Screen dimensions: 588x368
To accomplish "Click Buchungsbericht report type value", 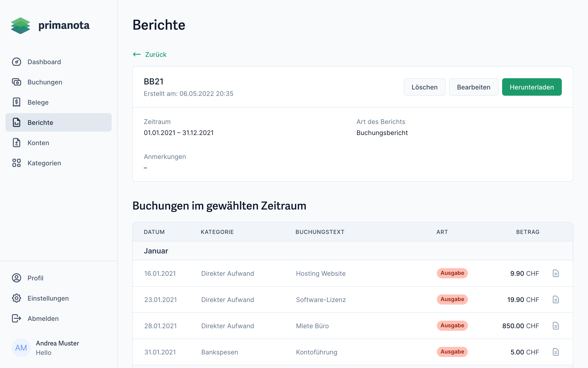I will pyautogui.click(x=382, y=133).
